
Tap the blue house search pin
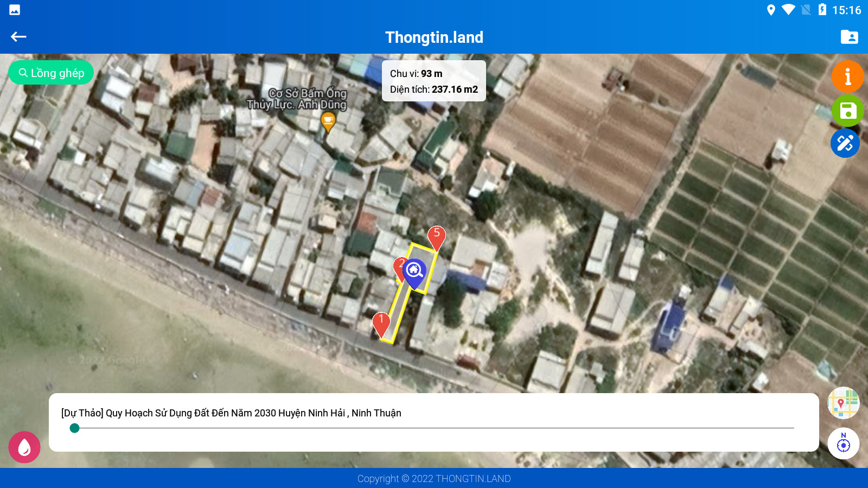point(414,274)
